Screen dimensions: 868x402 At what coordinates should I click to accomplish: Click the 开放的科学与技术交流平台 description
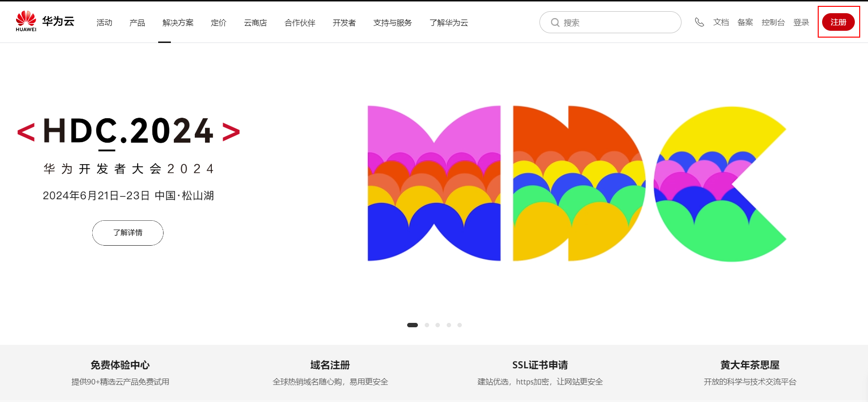click(x=750, y=382)
